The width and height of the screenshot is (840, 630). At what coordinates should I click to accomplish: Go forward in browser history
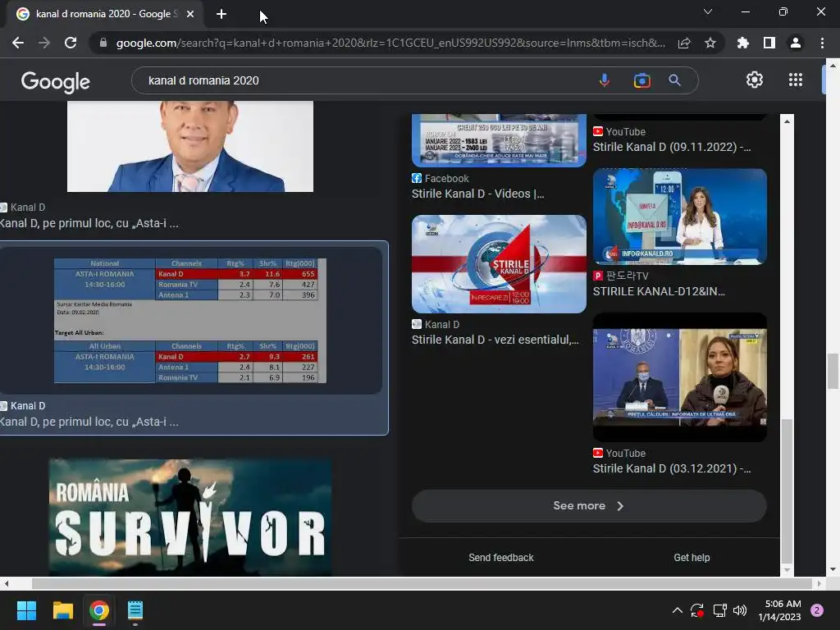[44, 43]
